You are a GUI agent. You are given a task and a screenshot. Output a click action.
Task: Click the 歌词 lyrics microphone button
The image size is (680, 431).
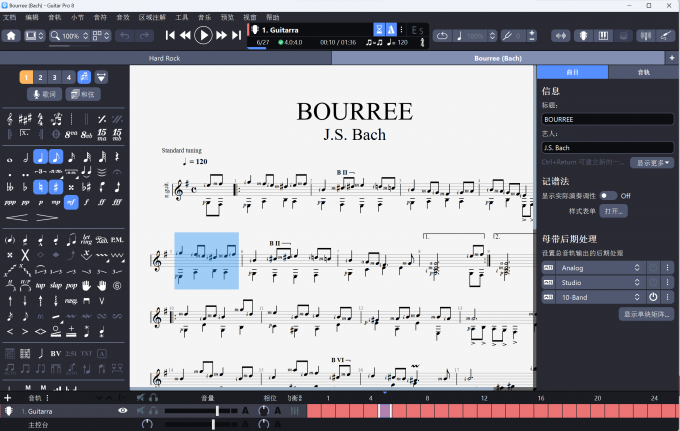click(46, 94)
